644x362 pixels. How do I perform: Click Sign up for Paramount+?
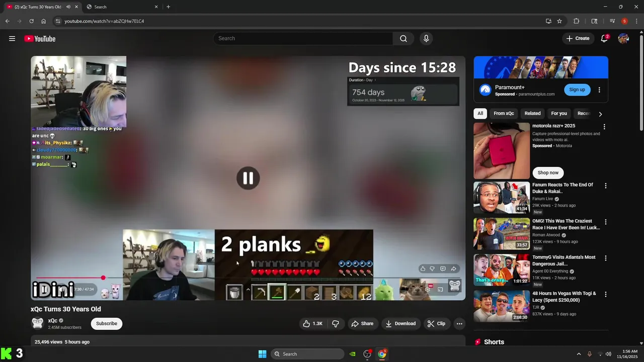click(577, 89)
